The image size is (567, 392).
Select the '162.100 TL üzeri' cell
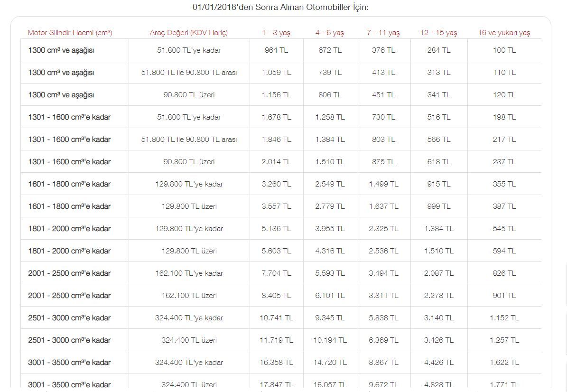[189, 296]
